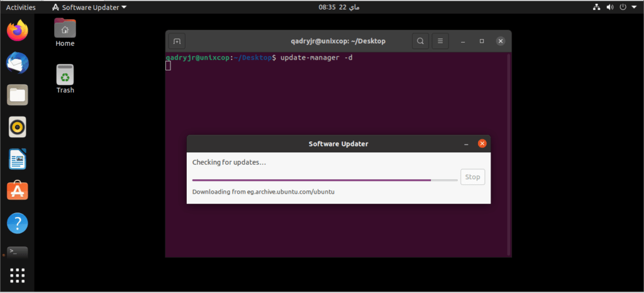Minimize the Software Updater dialog

click(466, 144)
